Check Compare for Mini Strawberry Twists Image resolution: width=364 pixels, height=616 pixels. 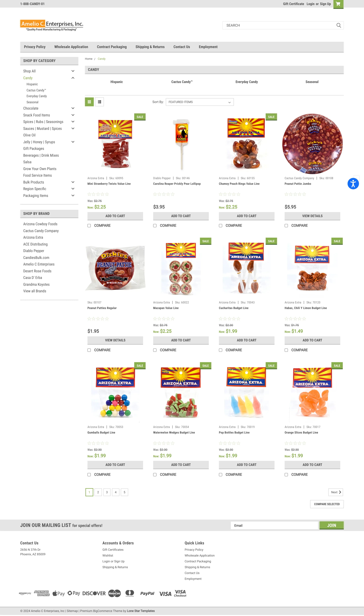coord(89,226)
